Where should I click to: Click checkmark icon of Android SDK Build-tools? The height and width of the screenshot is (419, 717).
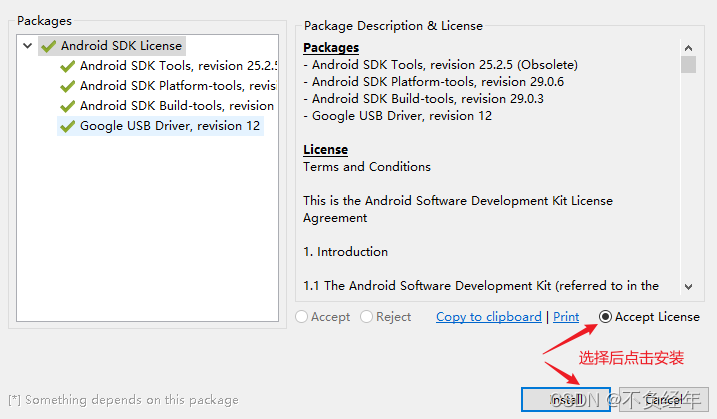point(67,106)
